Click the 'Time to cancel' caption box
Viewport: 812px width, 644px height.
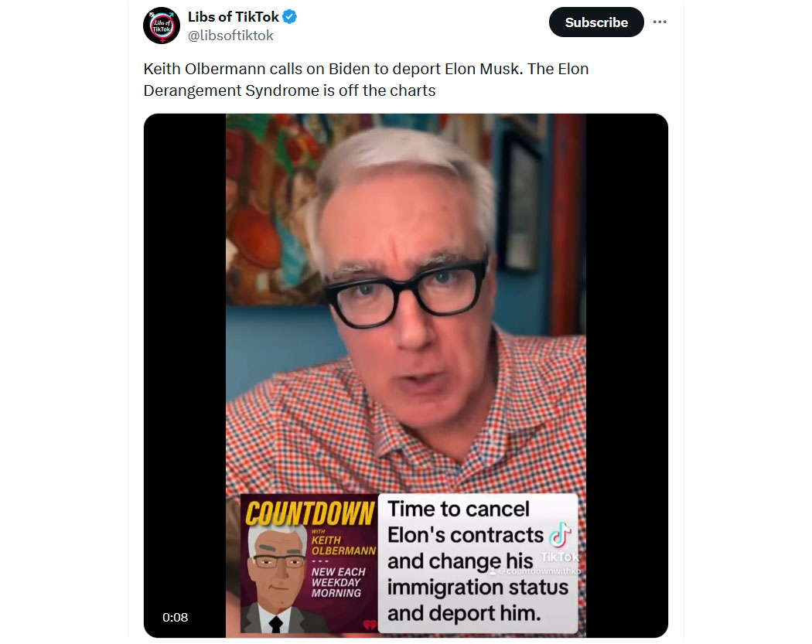pyautogui.click(x=477, y=564)
